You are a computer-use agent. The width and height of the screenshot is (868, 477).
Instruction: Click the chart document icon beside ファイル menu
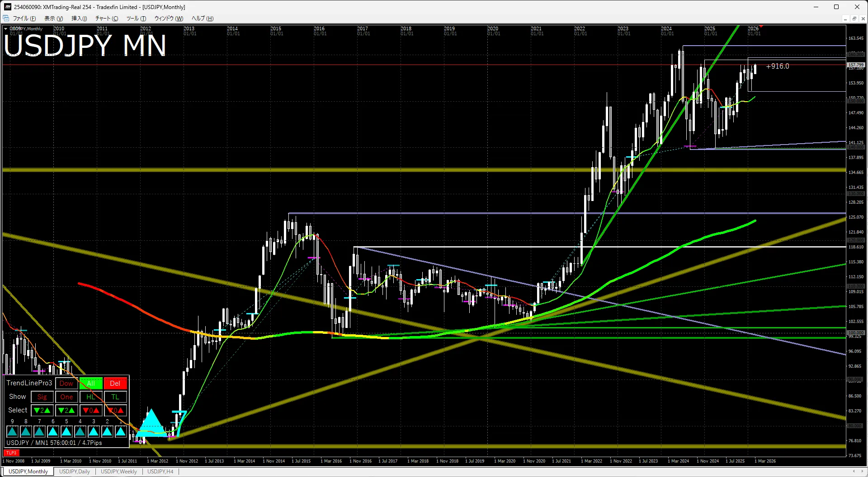[6, 18]
